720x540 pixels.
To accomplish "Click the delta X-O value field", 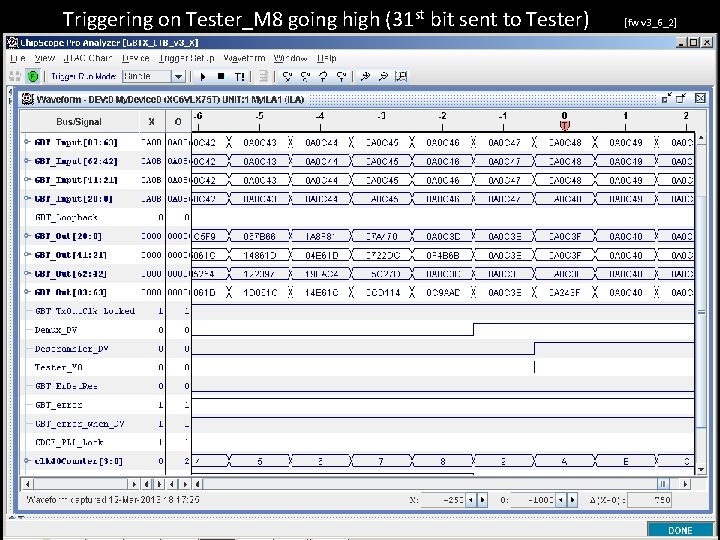I will point(650,500).
